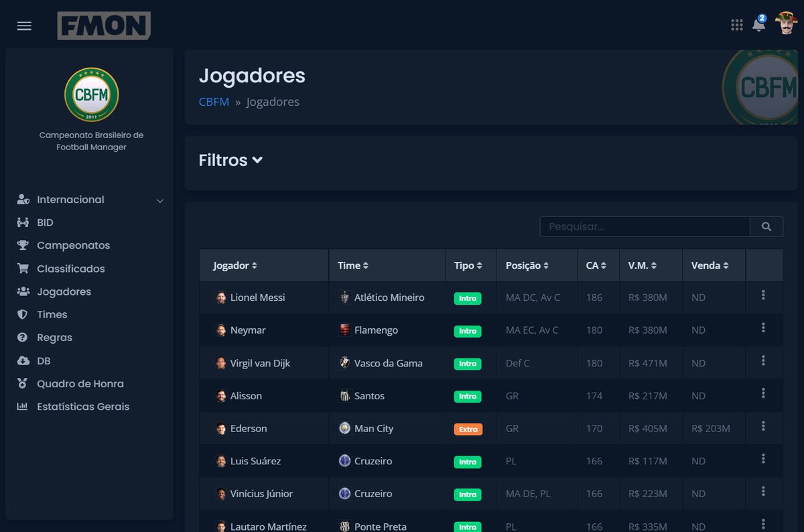Open Lionel Messi player name link
Screen dimensions: 804x532
[x=257, y=297]
